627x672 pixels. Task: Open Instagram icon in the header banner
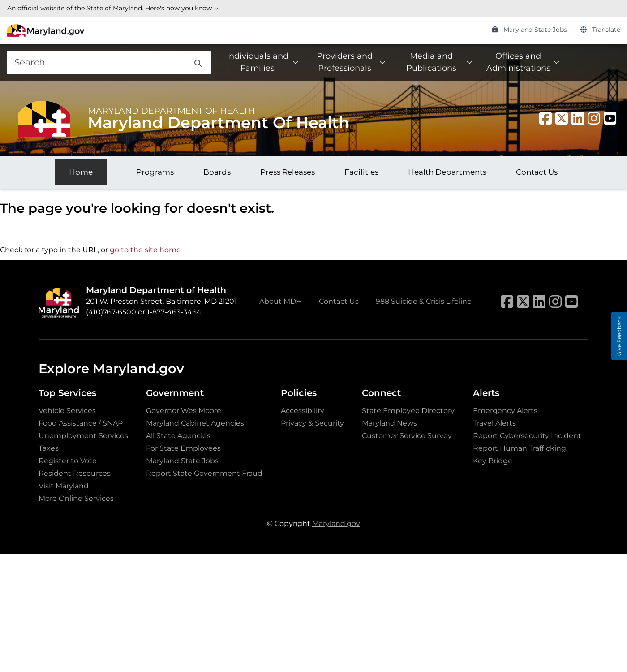593,118
